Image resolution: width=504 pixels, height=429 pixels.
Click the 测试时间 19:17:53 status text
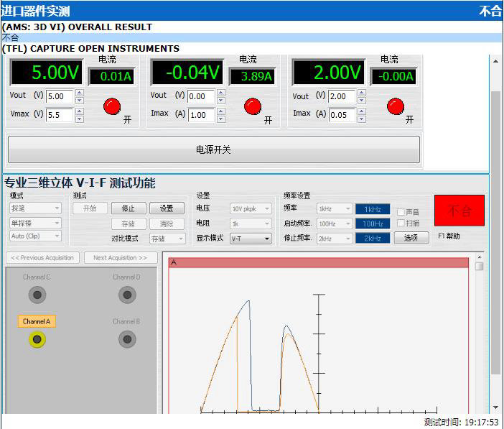coord(461,423)
